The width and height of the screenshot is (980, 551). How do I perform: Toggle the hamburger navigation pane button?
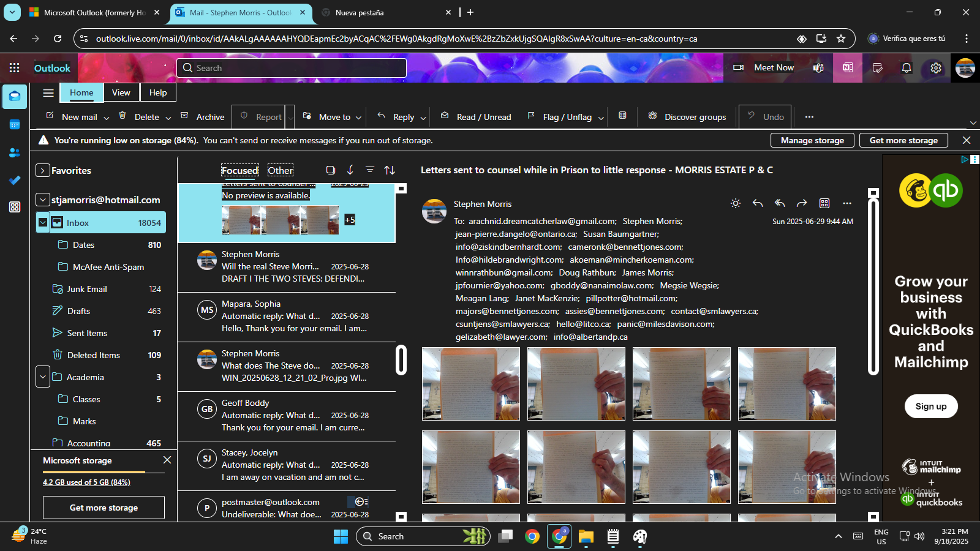(x=48, y=93)
